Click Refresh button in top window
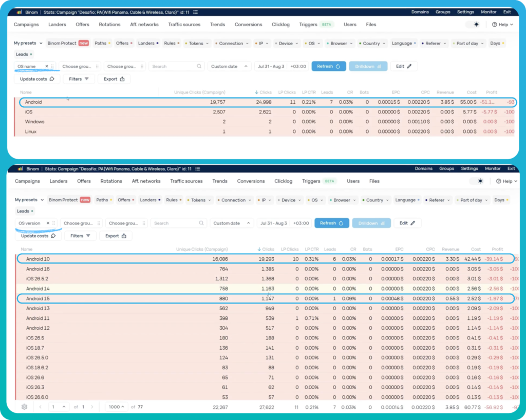This screenshot has width=526, height=420. coord(329,66)
